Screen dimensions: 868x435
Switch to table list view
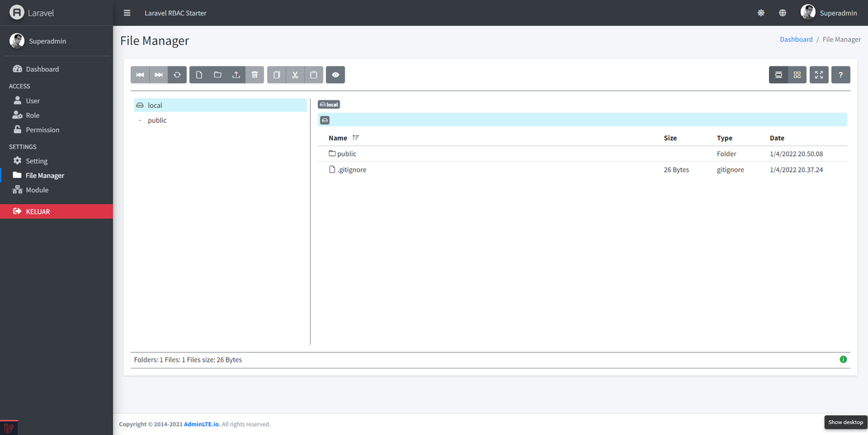click(778, 75)
